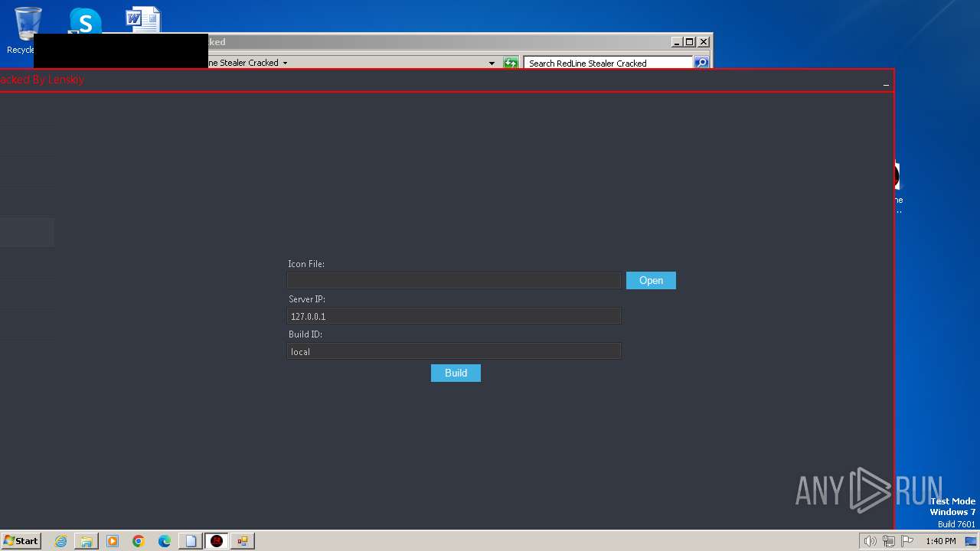Screen dimensions: 980x551
Task: Refresh the Explorer folder view
Action: coord(511,63)
